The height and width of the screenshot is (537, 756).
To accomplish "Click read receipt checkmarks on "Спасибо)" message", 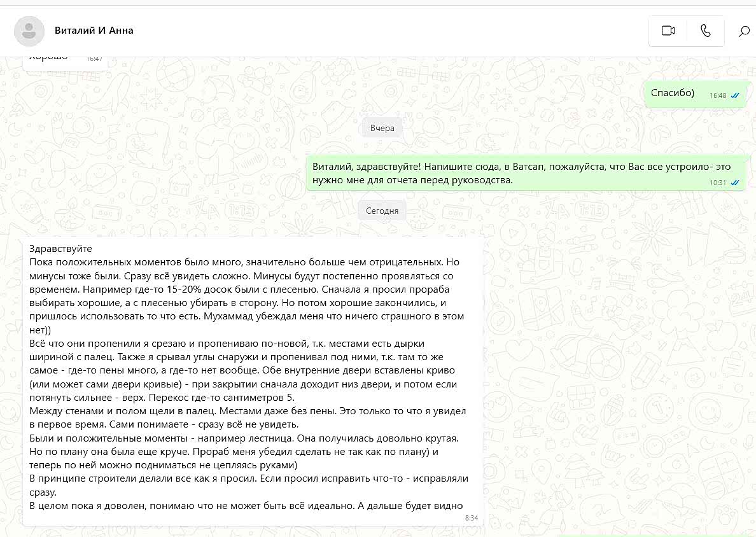I will pyautogui.click(x=735, y=95).
